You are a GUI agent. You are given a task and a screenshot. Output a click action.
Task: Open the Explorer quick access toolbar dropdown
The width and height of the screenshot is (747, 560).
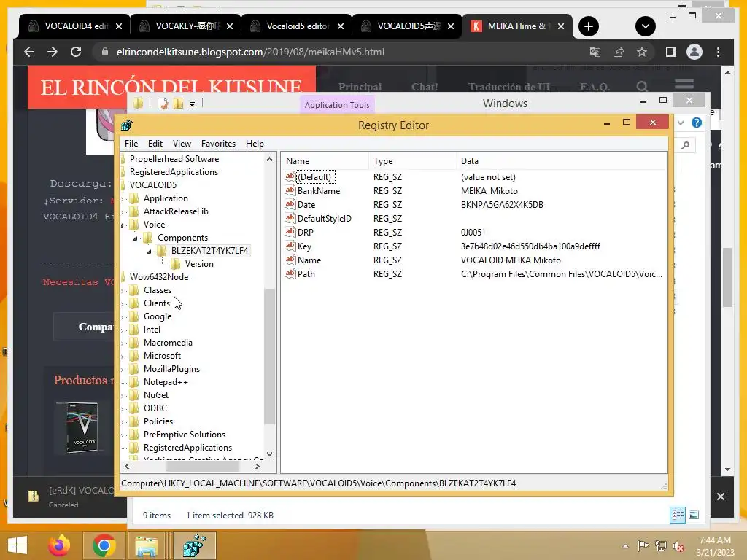[x=193, y=104]
